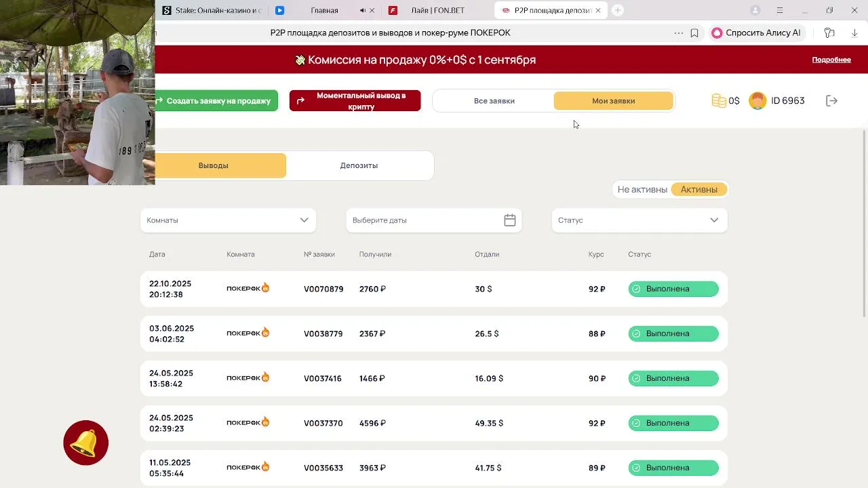Open the Подробнее link in banner
The height and width of the screenshot is (488, 868).
831,60
